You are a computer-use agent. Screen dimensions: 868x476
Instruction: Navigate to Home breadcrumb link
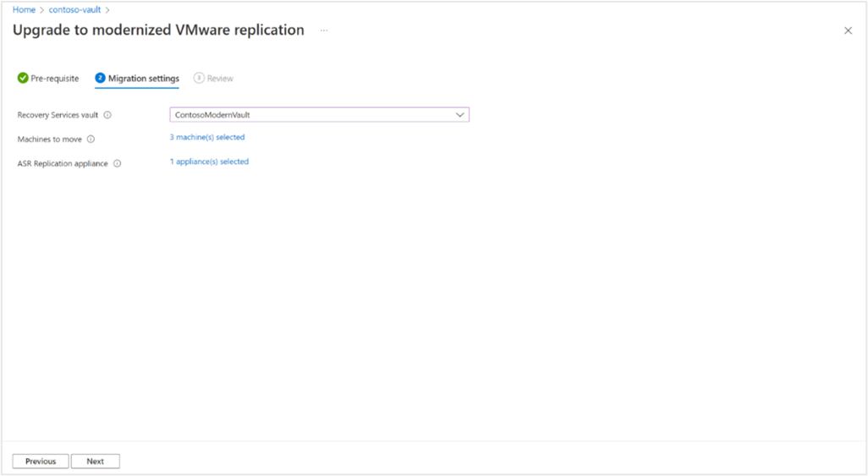[24, 10]
